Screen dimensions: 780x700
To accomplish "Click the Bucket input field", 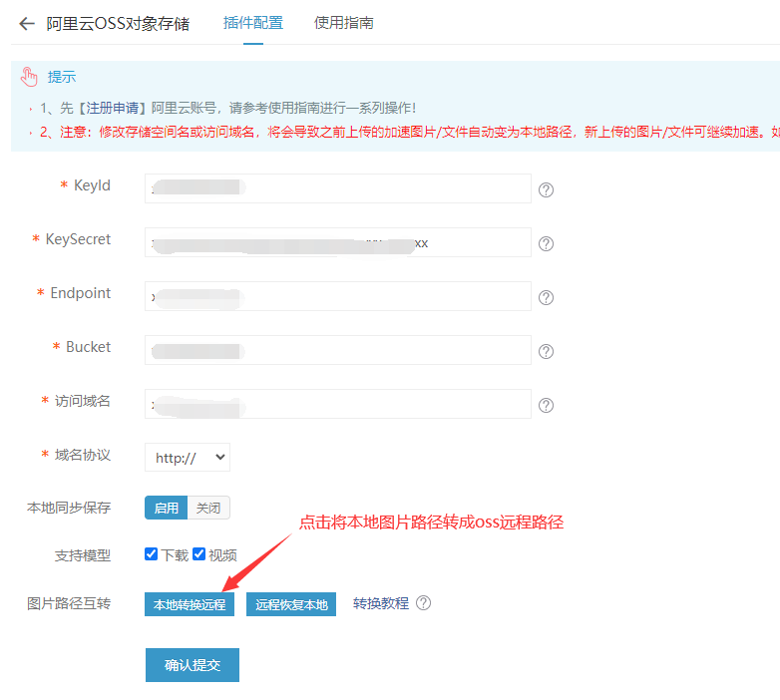I will tap(338, 350).
